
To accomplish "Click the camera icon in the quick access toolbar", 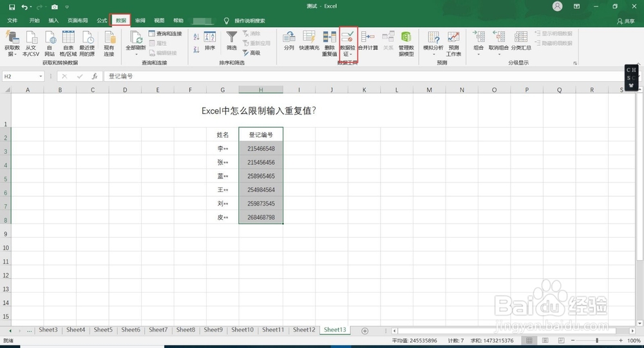I will tap(55, 7).
